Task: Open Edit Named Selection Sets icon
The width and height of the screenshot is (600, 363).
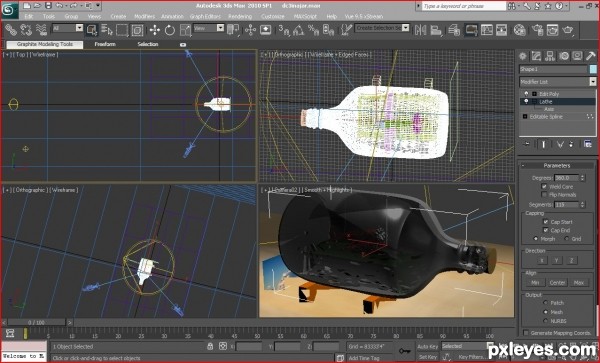Action: coord(346,30)
